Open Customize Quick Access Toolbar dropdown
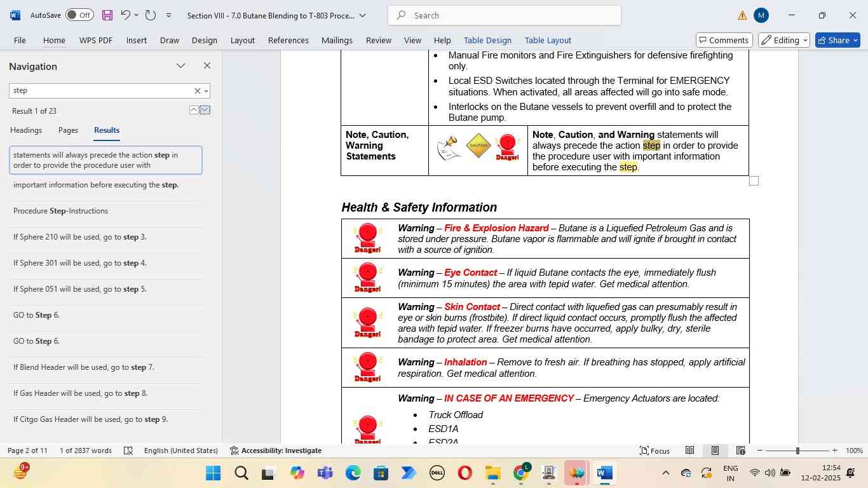This screenshot has height=488, width=868. (168, 15)
